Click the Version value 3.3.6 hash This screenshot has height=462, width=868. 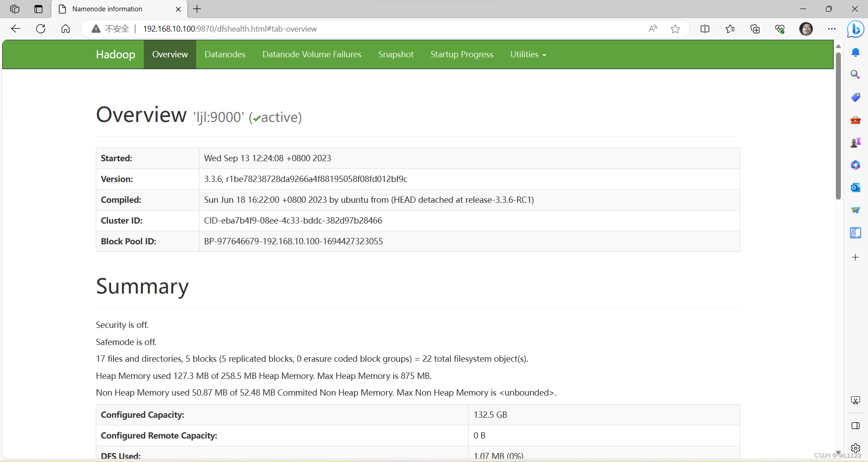click(306, 179)
